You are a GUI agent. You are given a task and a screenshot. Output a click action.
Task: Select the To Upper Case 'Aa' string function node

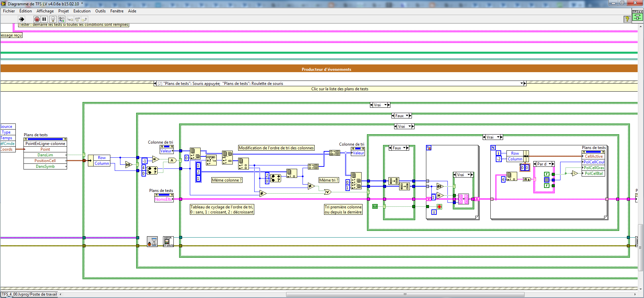[527, 180]
